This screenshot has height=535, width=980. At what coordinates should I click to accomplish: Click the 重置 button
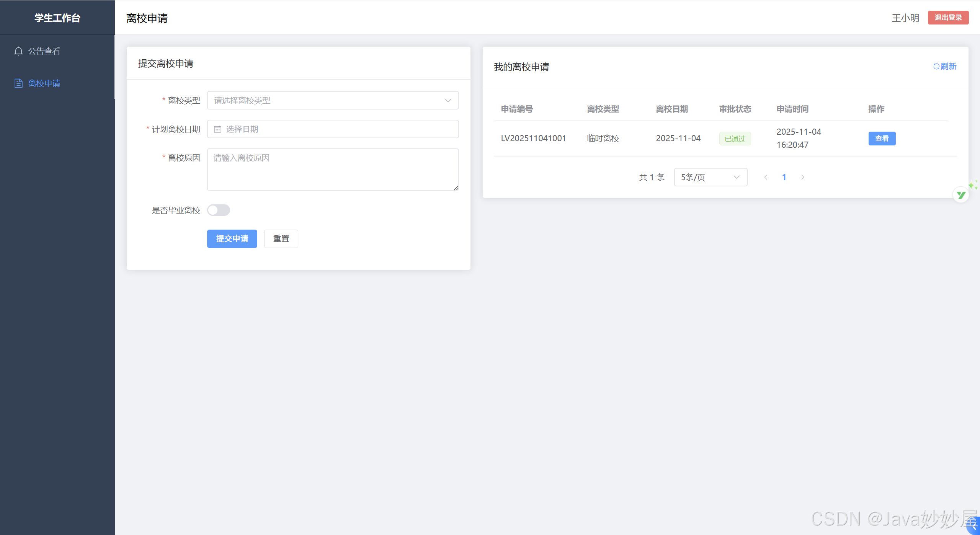pos(281,239)
